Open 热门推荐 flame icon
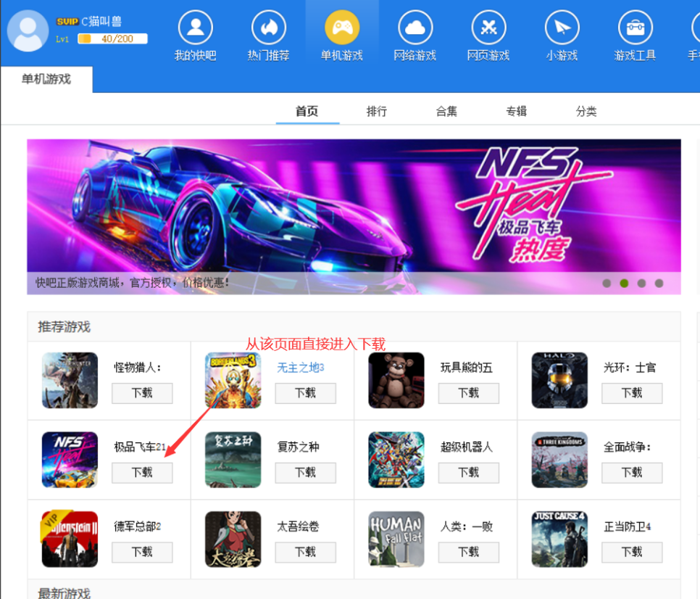 click(x=268, y=28)
